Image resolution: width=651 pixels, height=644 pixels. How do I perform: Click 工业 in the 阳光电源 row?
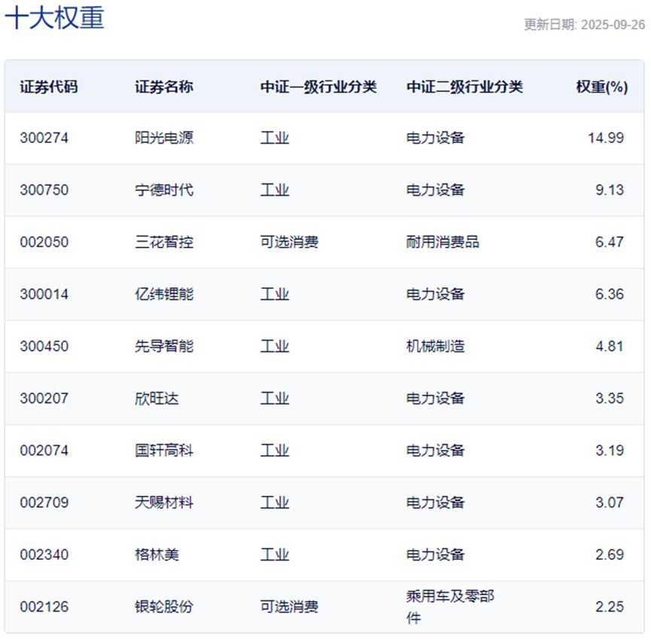(275, 138)
